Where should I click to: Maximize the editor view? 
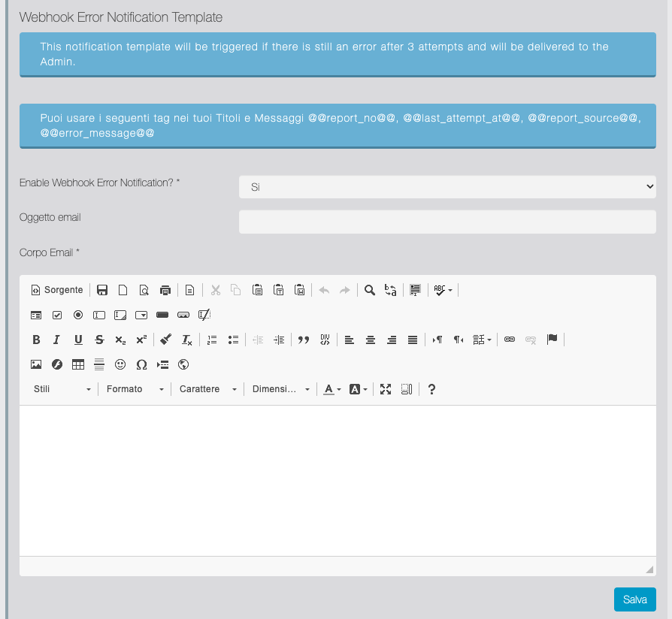386,388
